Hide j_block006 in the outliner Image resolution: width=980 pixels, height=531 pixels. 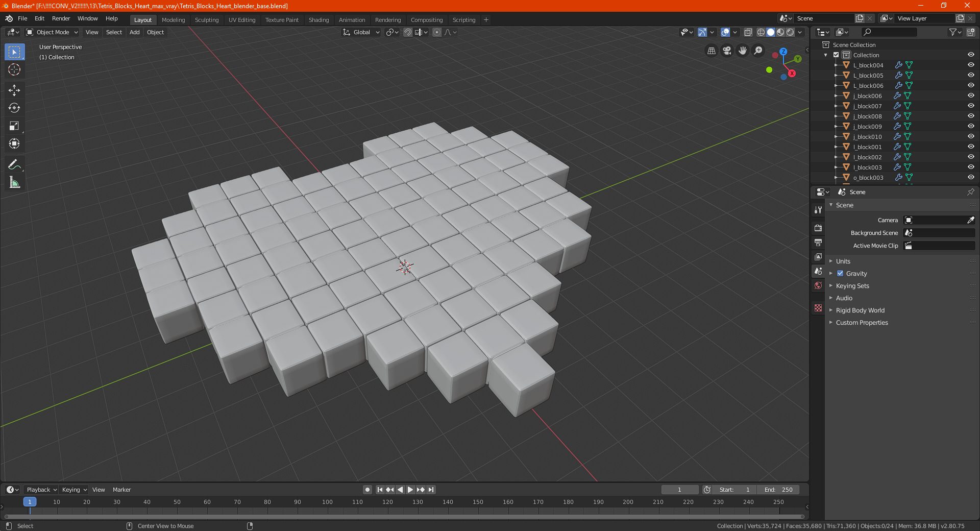(971, 95)
